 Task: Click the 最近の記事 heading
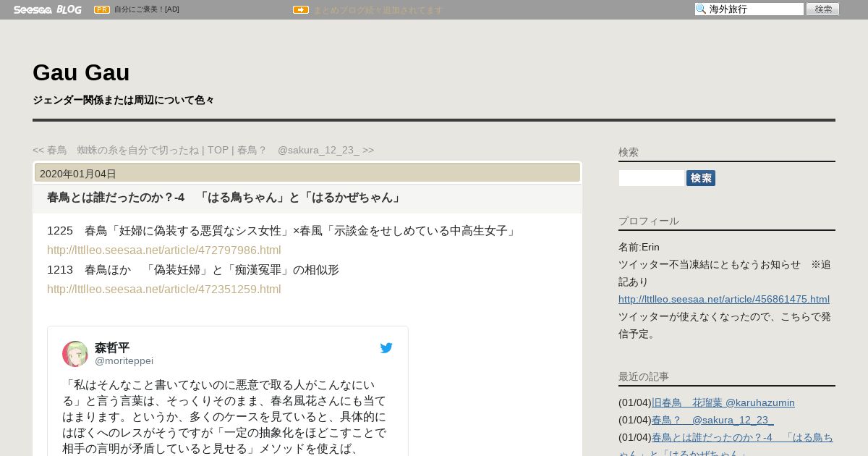(644, 376)
